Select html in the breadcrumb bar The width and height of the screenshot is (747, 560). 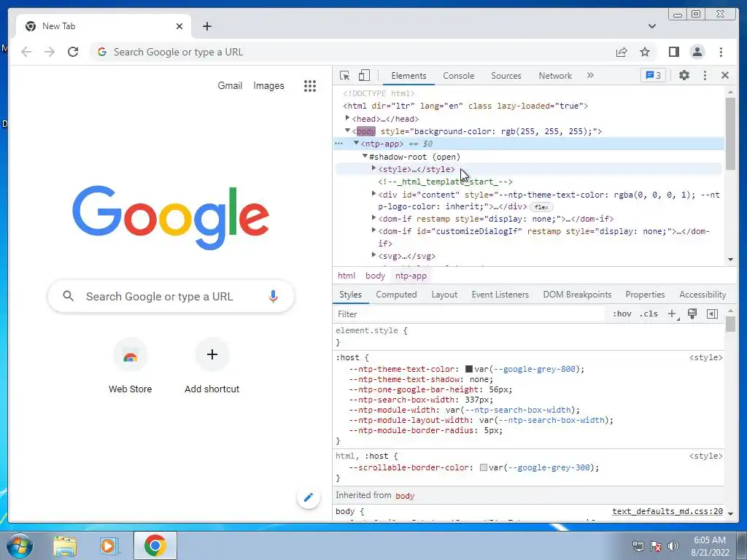pyautogui.click(x=347, y=276)
